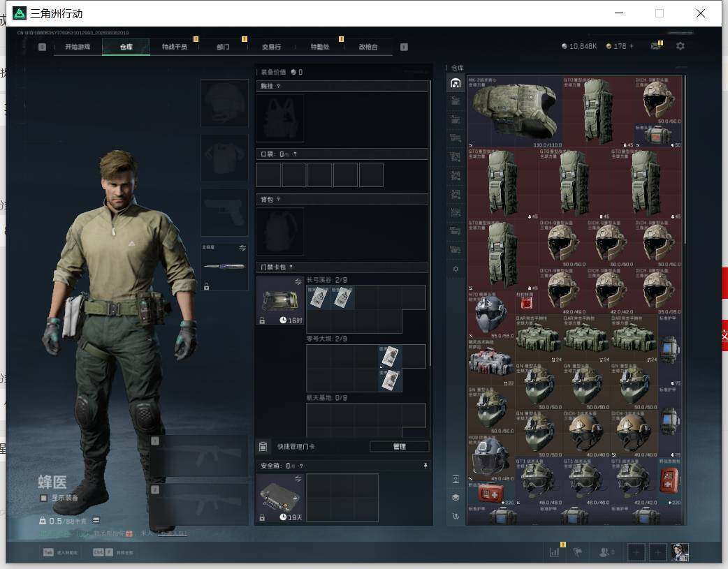Image resolution: width=728 pixels, height=569 pixels.
Task: Select the red fuel can item
Action: point(527,303)
